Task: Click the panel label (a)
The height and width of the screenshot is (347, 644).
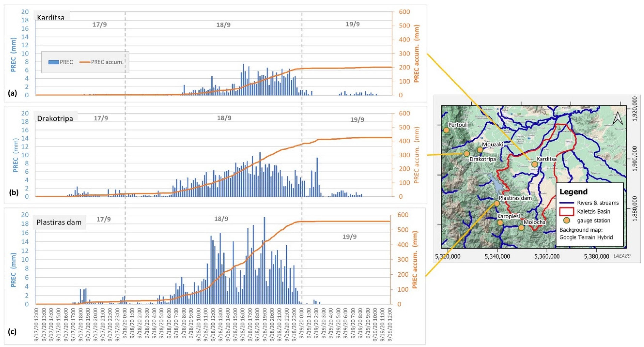Action: pyautogui.click(x=12, y=93)
